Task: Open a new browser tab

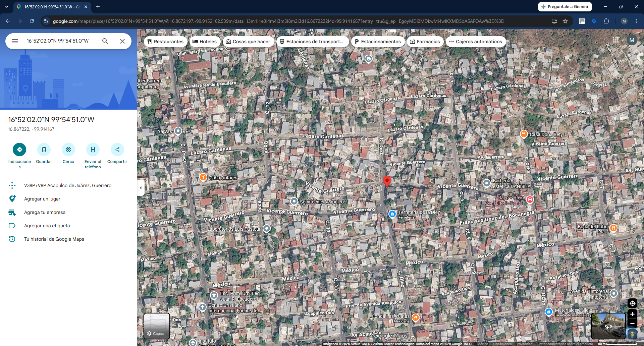Action: coord(98,7)
